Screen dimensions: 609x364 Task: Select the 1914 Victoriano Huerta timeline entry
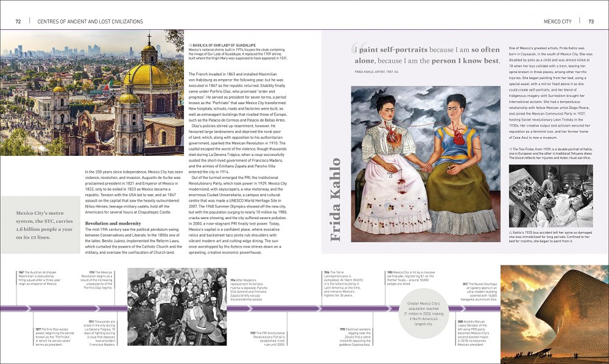tap(249, 290)
